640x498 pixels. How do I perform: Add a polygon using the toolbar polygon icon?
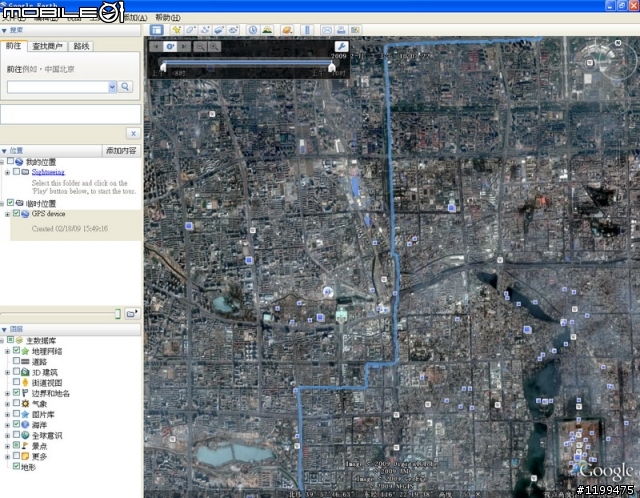pos(191,30)
